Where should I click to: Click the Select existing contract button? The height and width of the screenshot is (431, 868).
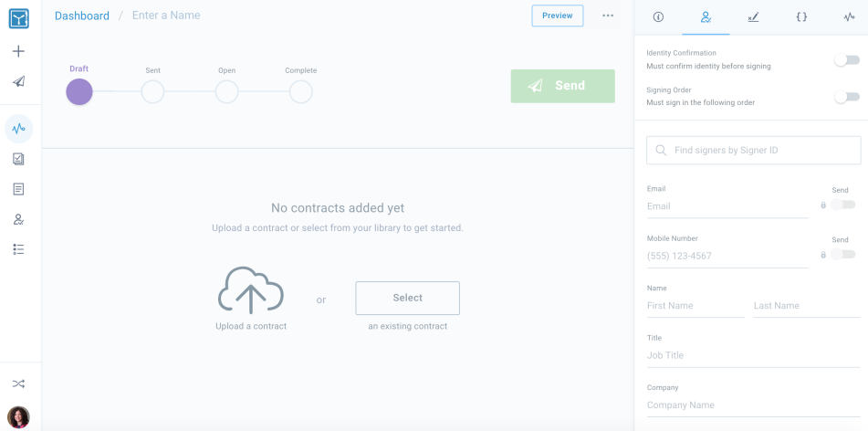[407, 298]
